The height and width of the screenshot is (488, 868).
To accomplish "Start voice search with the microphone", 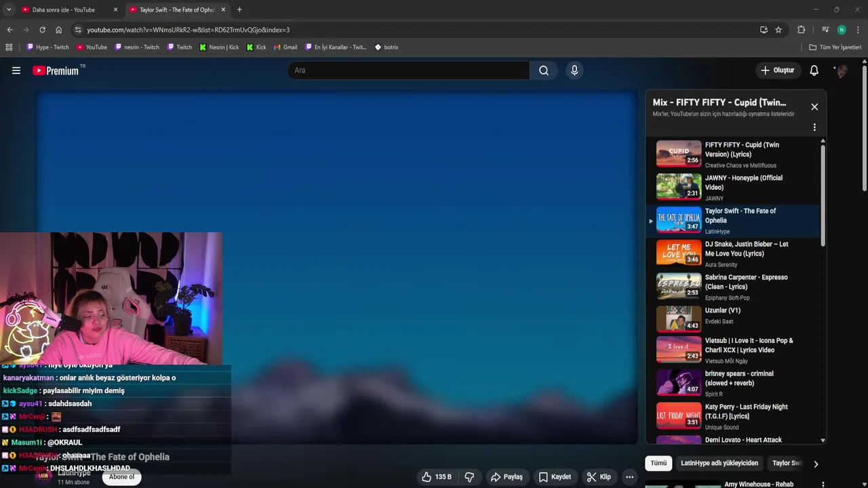I will pyautogui.click(x=574, y=70).
